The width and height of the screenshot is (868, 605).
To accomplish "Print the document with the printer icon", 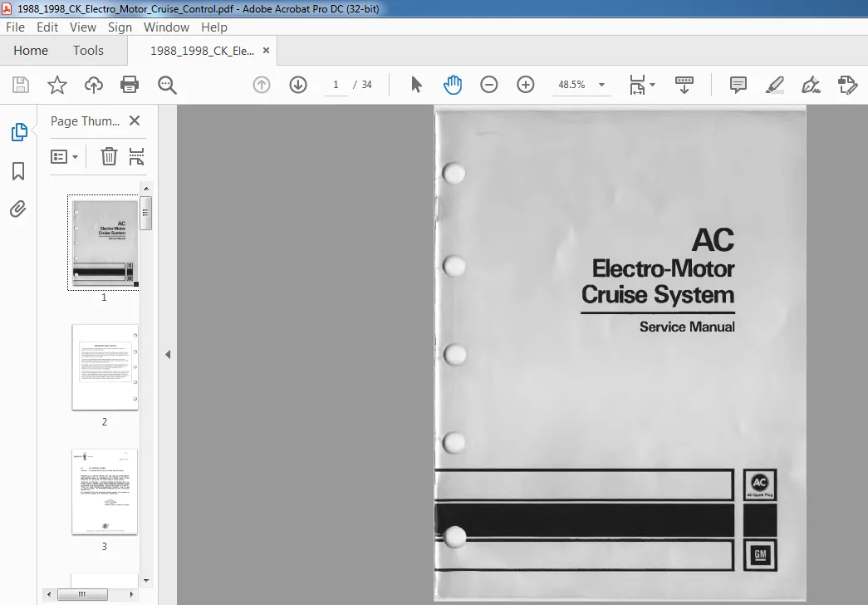I will click(x=130, y=85).
